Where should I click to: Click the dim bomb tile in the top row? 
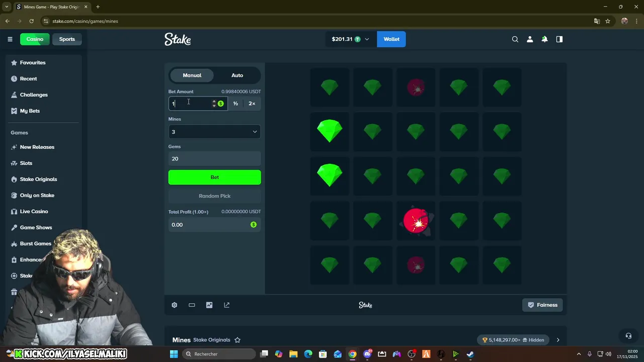point(416,87)
